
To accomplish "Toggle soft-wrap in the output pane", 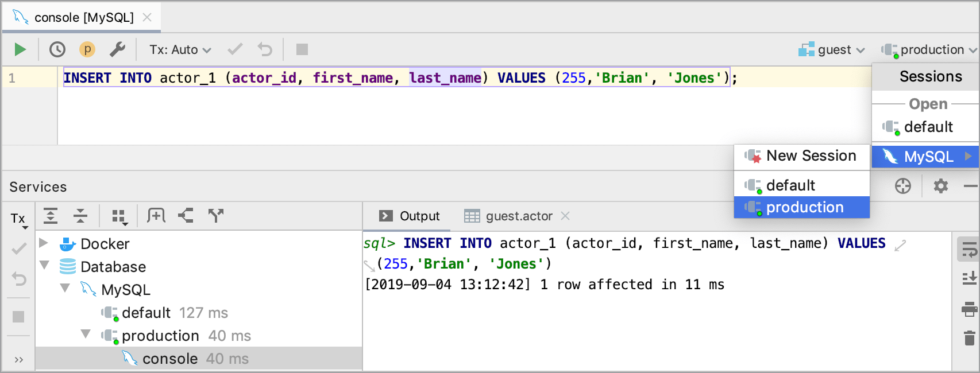I will click(970, 250).
